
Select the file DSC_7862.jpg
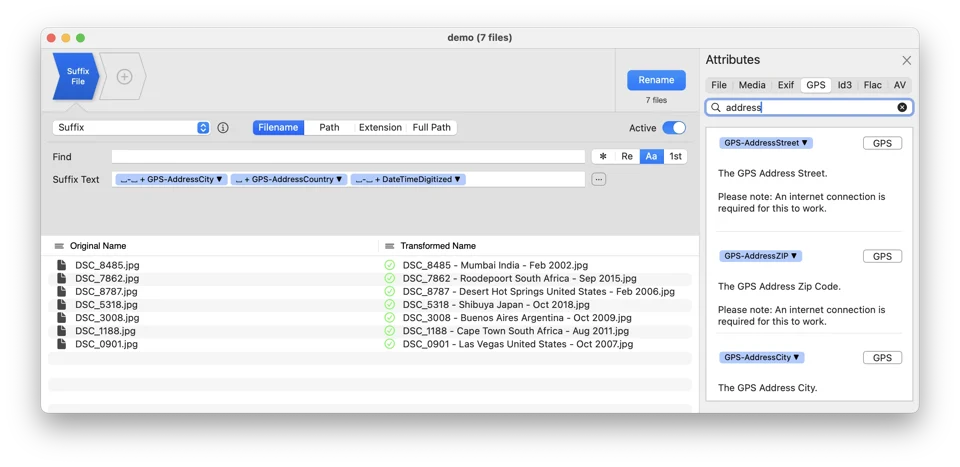tap(107, 278)
